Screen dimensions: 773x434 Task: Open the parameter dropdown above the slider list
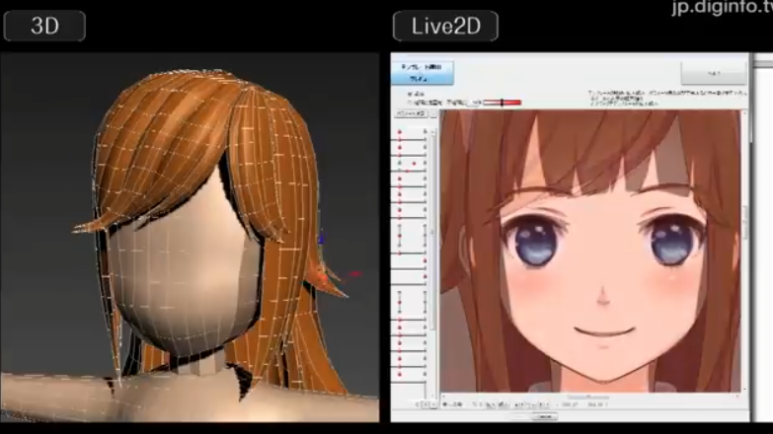(411, 114)
